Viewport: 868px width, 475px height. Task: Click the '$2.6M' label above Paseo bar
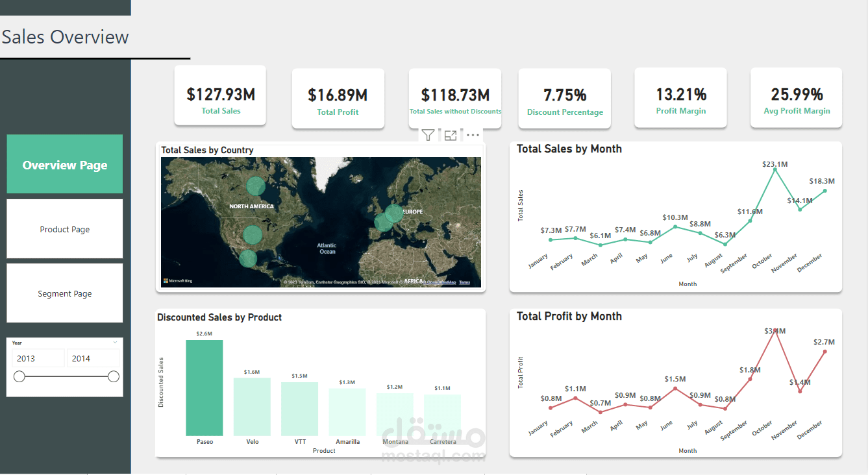(x=204, y=334)
